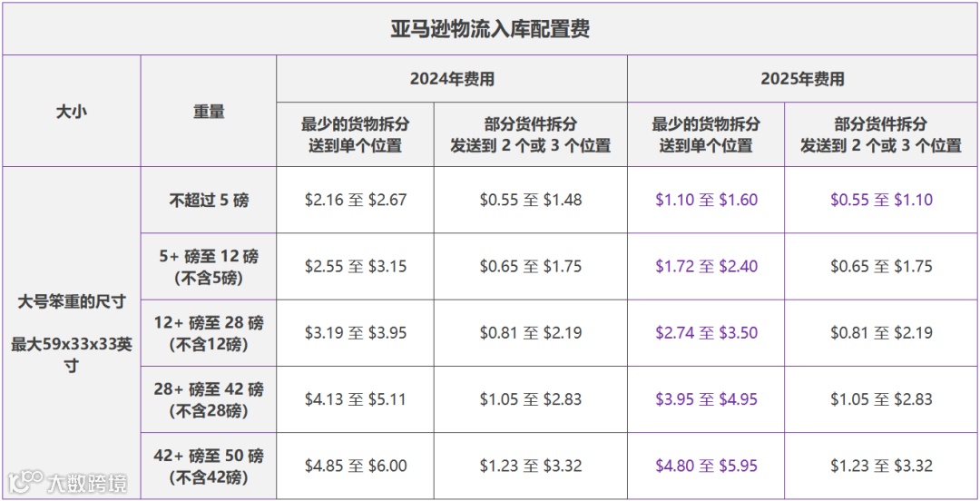This screenshot has width=980, height=501.
Task: Choose the '$3.19 至 $3.95' fee cell
Action: coord(356,333)
